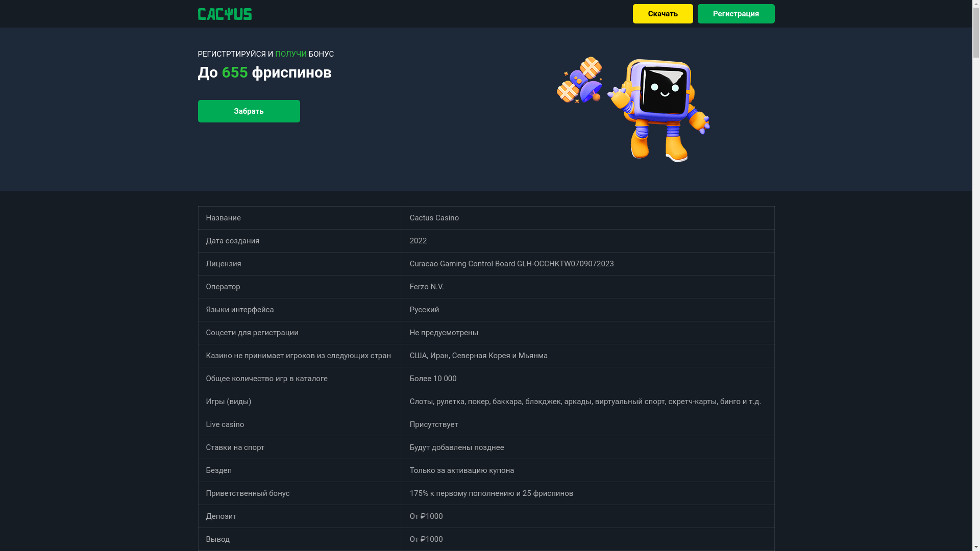Select the 'Ferzo N.V.' cell
The height and width of the screenshot is (551, 980).
[588, 287]
